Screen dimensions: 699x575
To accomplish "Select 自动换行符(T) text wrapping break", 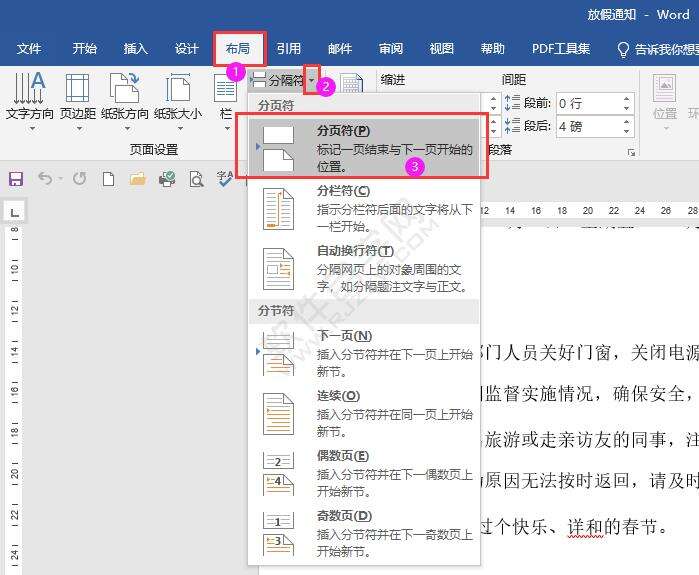I will pyautogui.click(x=363, y=268).
